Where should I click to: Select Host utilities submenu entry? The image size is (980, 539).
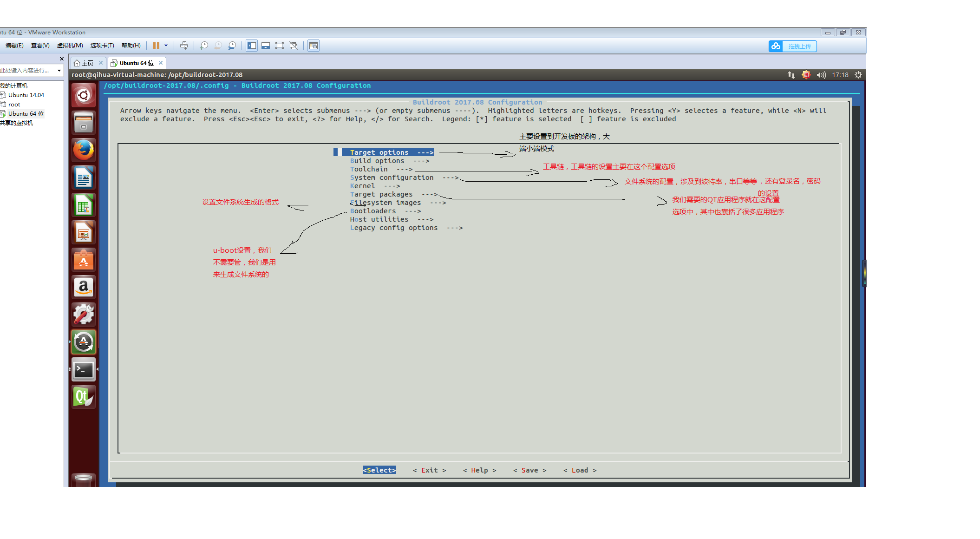(x=392, y=219)
